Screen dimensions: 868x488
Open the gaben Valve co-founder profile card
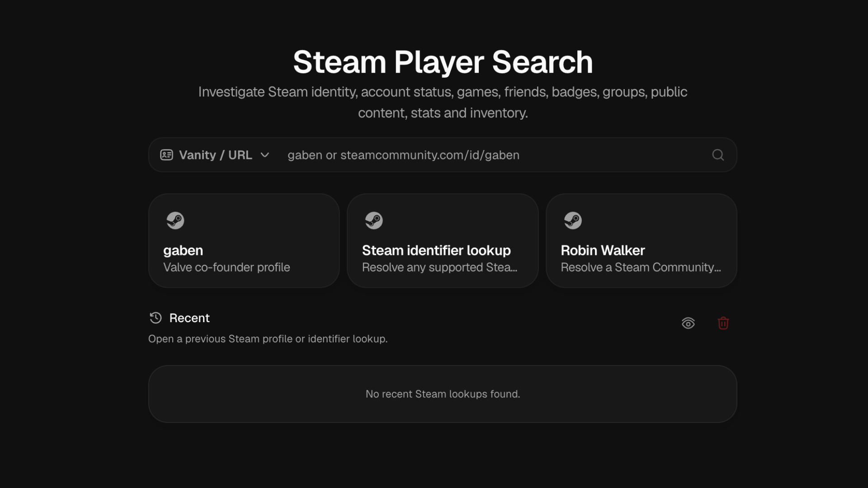tap(244, 240)
